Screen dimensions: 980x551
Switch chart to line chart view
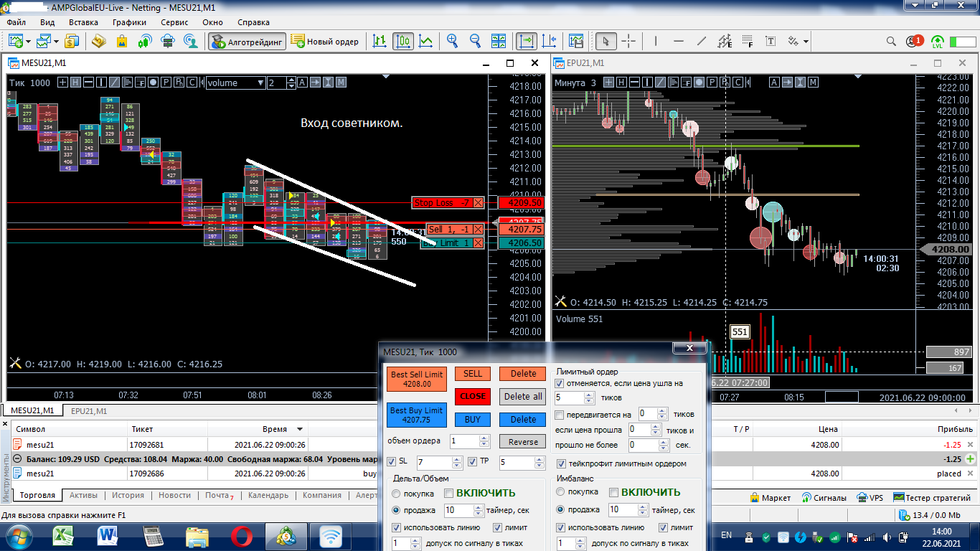coord(426,42)
